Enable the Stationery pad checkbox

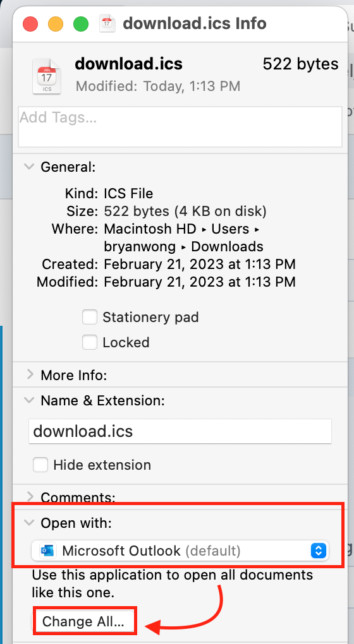90,317
